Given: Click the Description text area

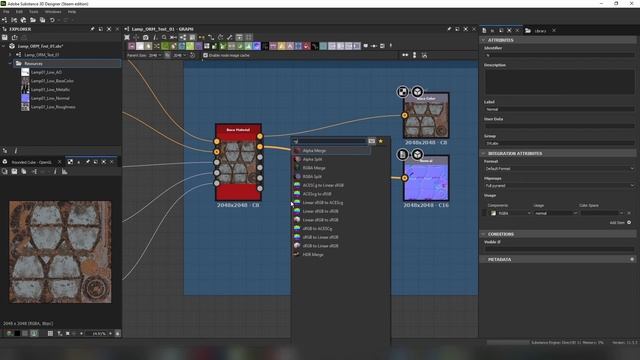Looking at the screenshot, I should tap(559, 82).
